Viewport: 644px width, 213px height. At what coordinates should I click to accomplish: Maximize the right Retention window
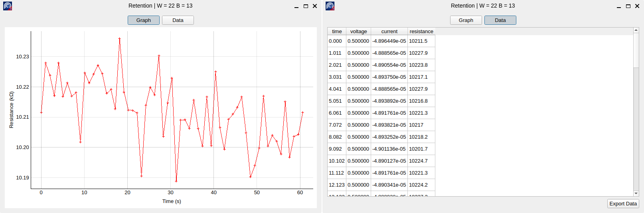coord(628,6)
